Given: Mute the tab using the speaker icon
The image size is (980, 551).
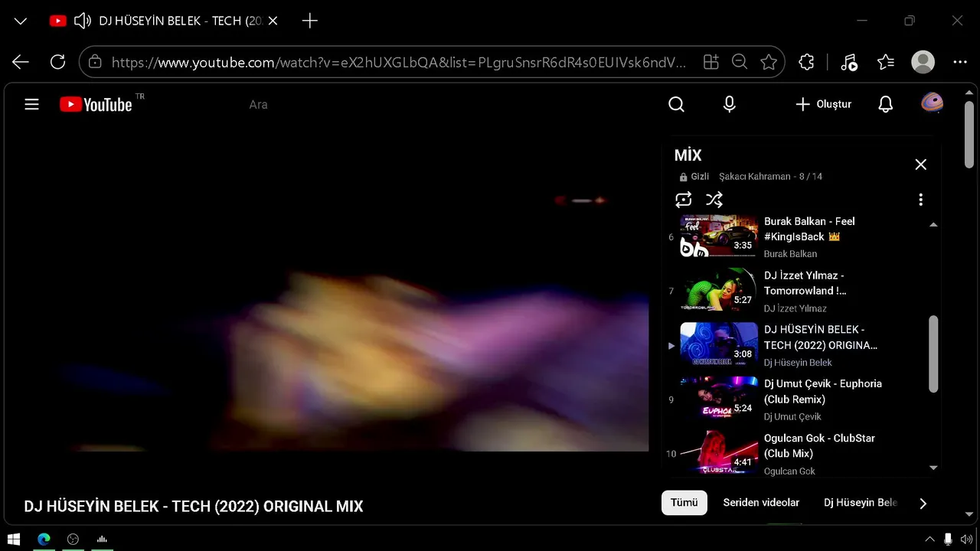Looking at the screenshot, I should tap(83, 21).
